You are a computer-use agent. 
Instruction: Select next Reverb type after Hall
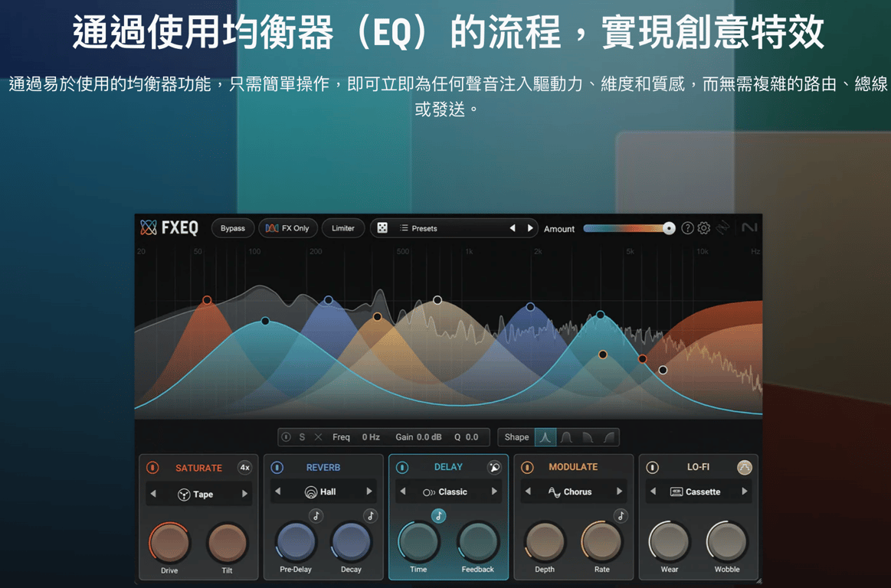(x=369, y=492)
